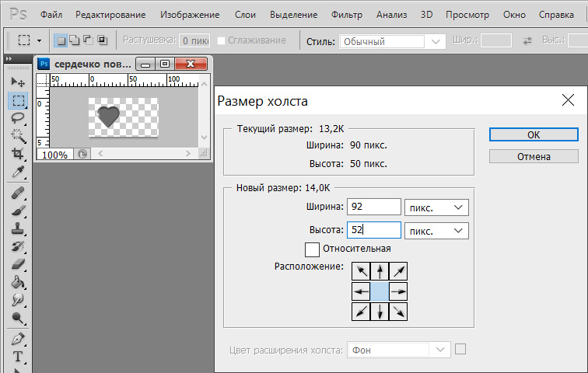Click the 100% zoom field
Screen dimensions: 588x373
tap(54, 155)
